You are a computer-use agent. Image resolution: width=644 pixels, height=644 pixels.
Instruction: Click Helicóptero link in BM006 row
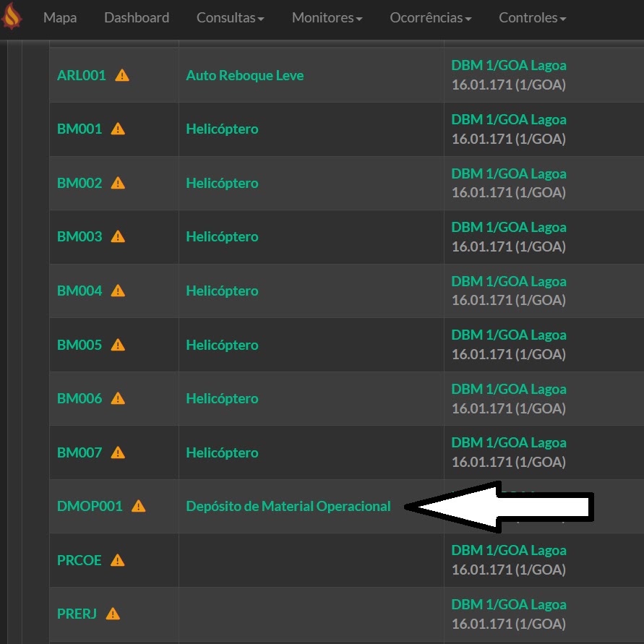(x=222, y=399)
